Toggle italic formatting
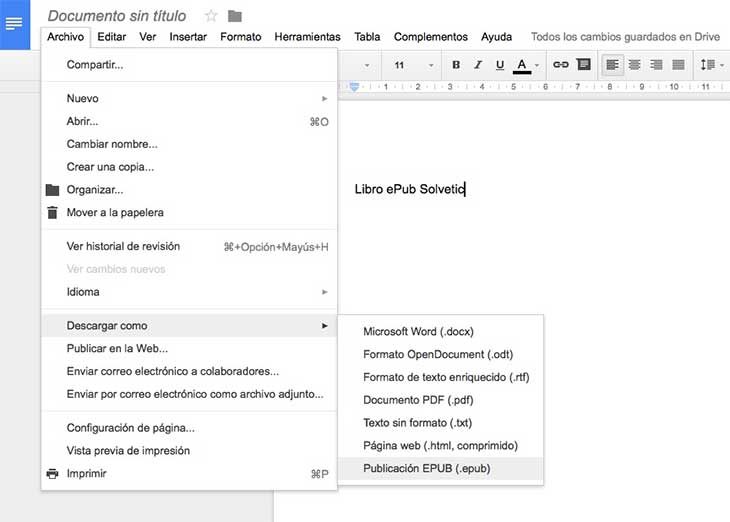 478,65
